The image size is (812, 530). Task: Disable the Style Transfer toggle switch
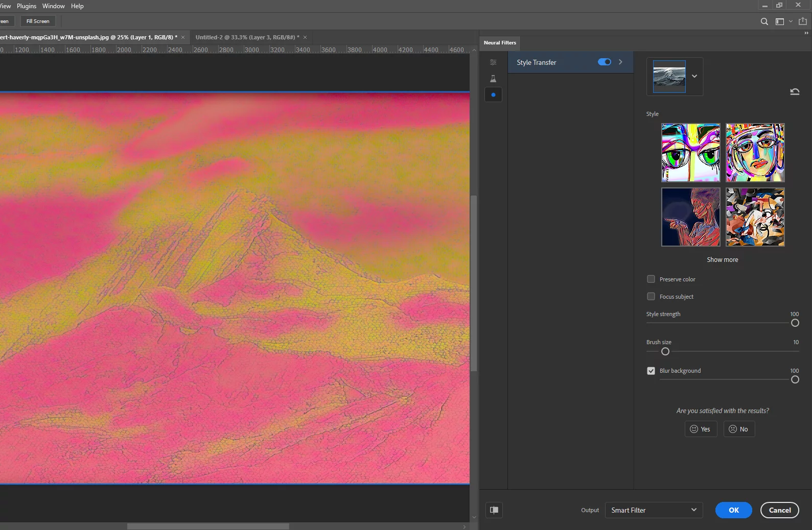pyautogui.click(x=605, y=62)
